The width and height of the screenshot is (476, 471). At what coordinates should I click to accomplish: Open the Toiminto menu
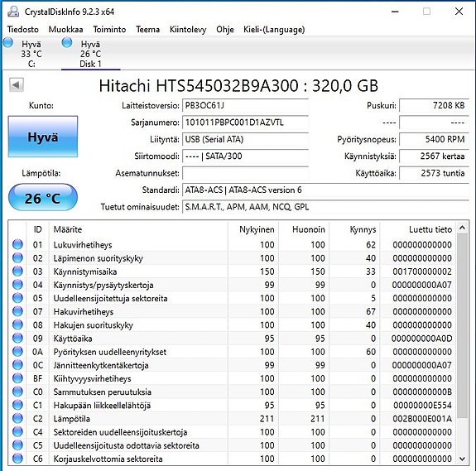[109, 30]
